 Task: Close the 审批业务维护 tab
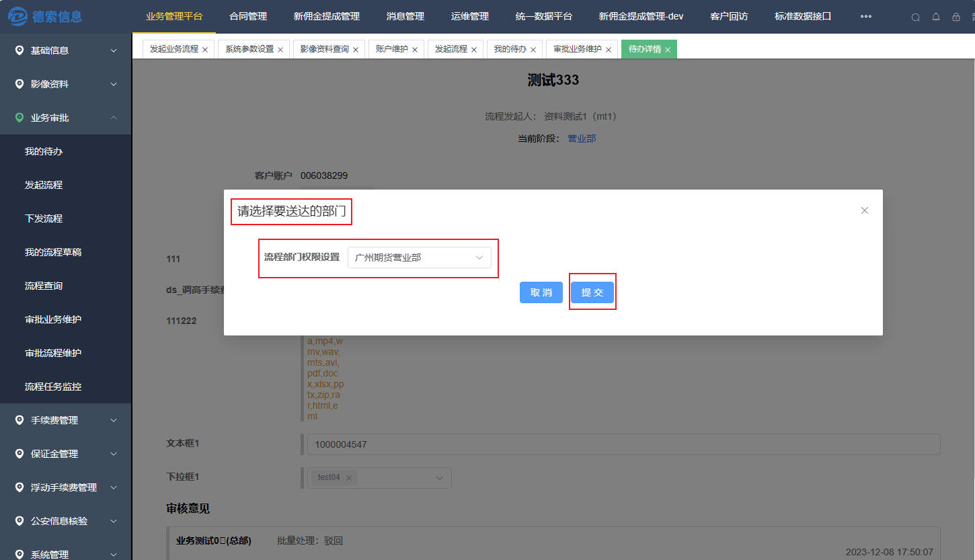tap(609, 50)
